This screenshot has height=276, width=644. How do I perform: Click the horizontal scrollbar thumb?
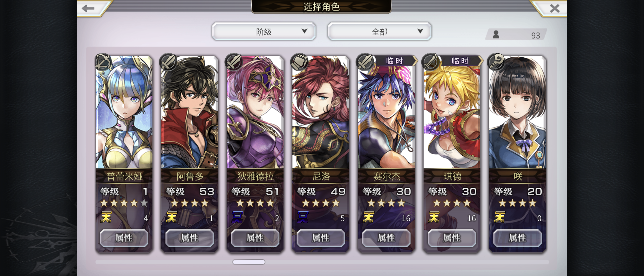click(249, 262)
